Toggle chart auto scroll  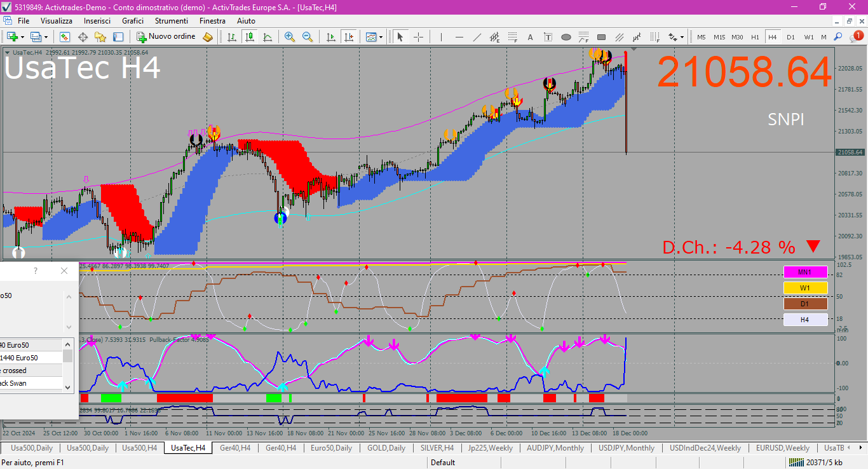coord(330,37)
